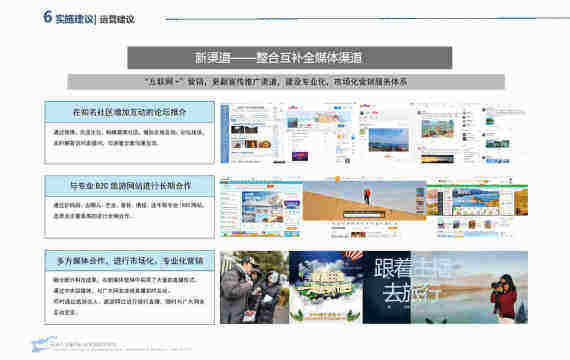
Task: Click the body text under the media cooperation header
Action: click(128, 296)
